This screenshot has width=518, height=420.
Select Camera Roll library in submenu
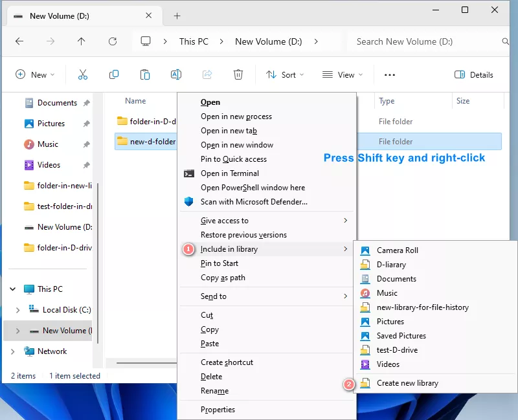point(434,250)
